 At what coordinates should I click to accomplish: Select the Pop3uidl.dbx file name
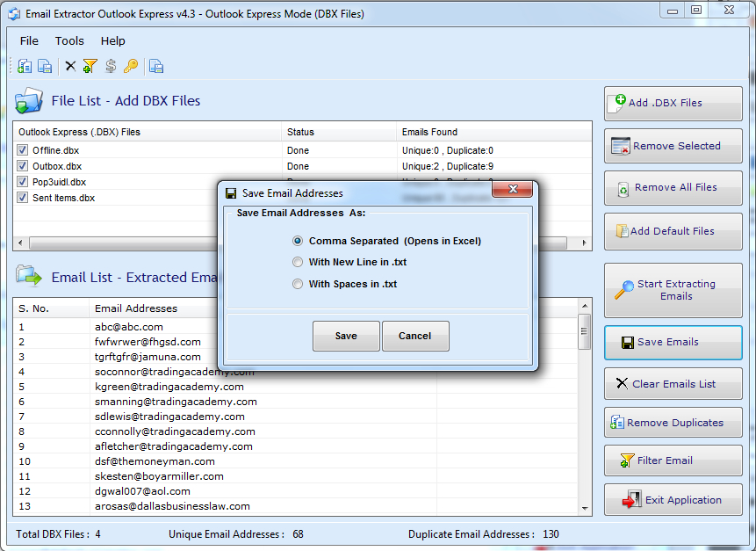60,182
